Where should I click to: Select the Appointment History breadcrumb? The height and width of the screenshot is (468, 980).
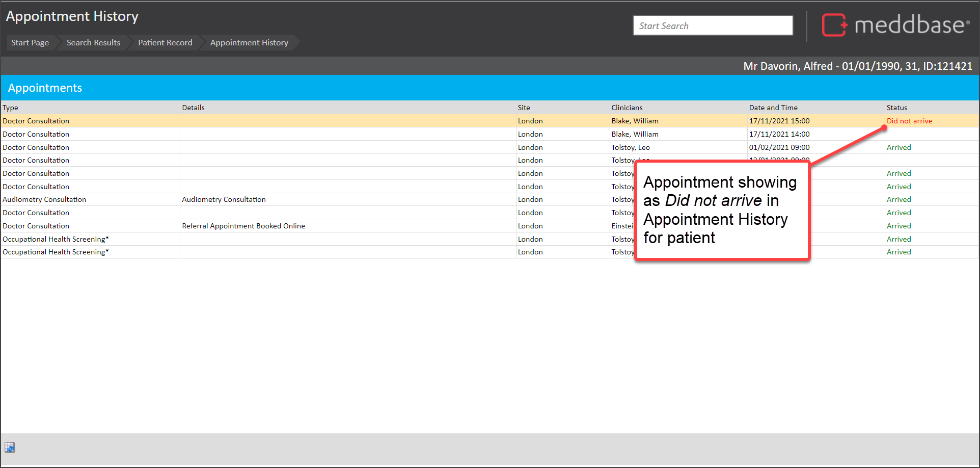249,43
